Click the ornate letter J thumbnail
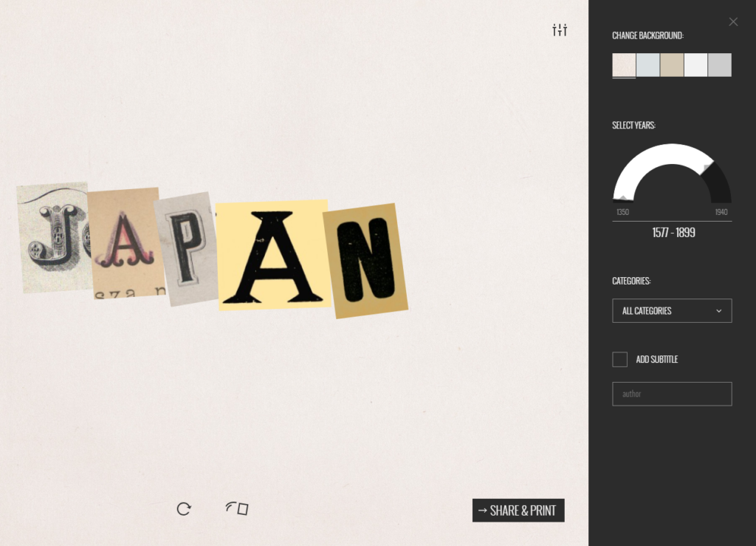The image size is (756, 546). 54,237
